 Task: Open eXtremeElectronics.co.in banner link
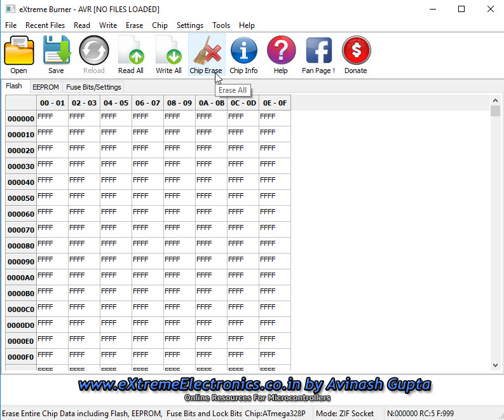[255, 384]
